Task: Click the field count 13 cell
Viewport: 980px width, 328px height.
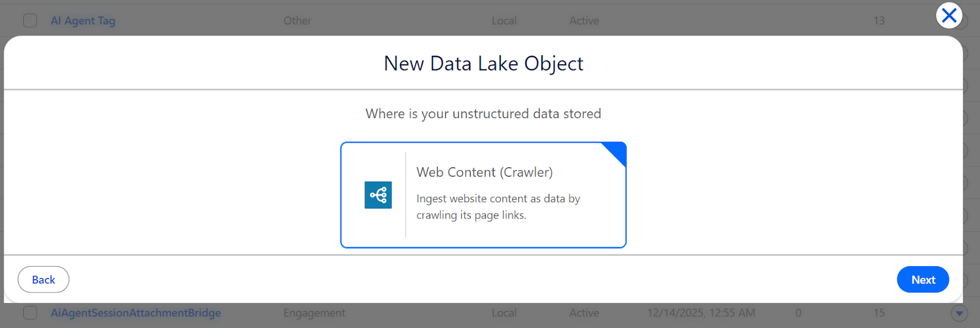Action: (x=879, y=21)
